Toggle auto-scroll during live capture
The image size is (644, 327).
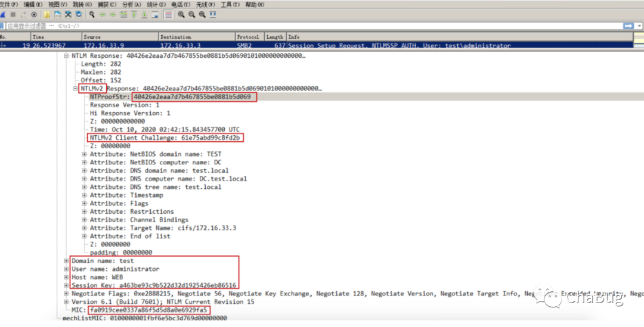click(155, 15)
